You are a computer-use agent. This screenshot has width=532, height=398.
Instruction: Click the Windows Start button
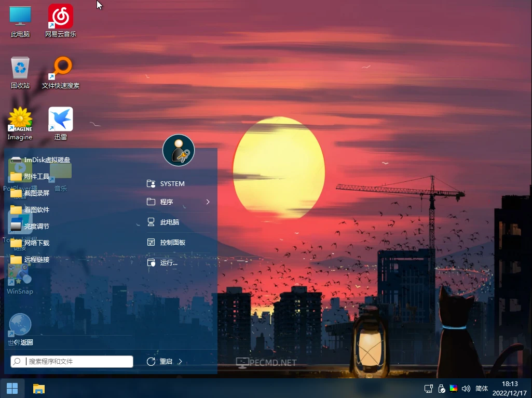(x=12, y=388)
